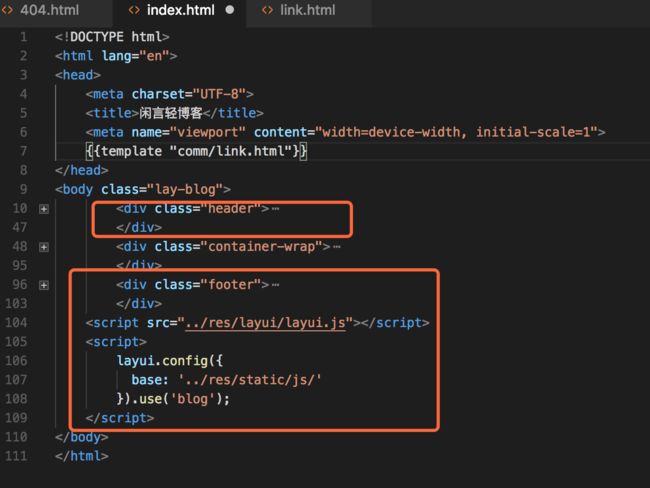Click the template "comm/link.html" directive
The image size is (650, 488).
196,151
